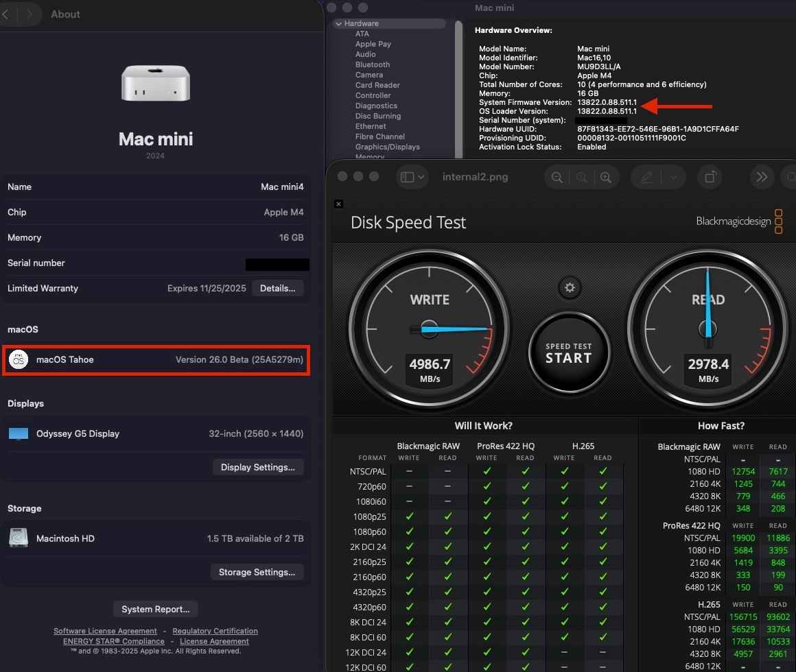Viewport: 796px width, 672px height.
Task: Click the Chip value Apple M4
Action: click(284, 212)
